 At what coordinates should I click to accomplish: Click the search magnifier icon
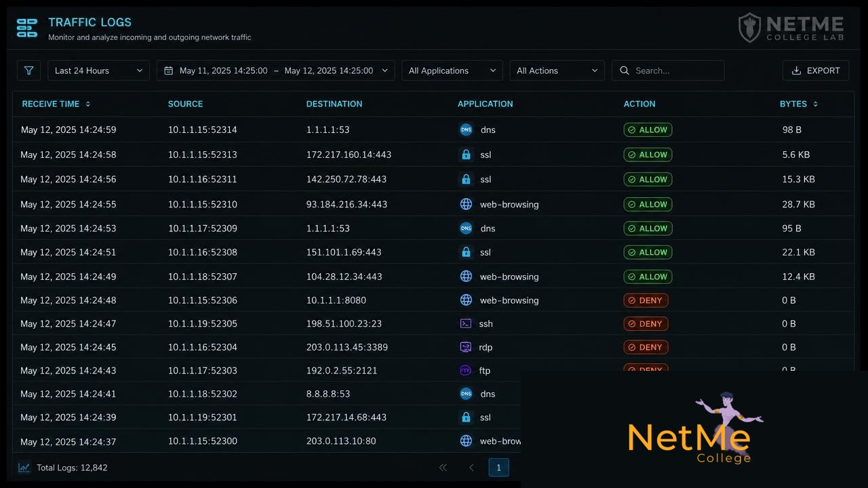[625, 70]
